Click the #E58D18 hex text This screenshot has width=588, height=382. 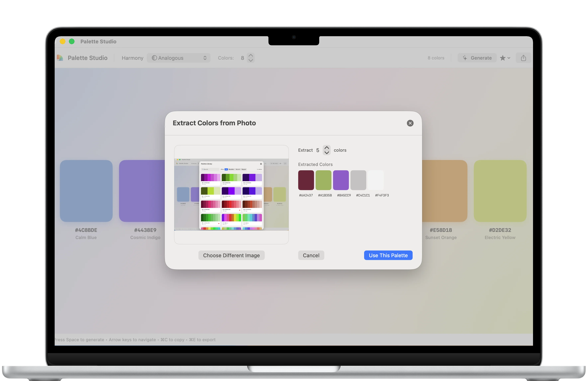coord(441,230)
